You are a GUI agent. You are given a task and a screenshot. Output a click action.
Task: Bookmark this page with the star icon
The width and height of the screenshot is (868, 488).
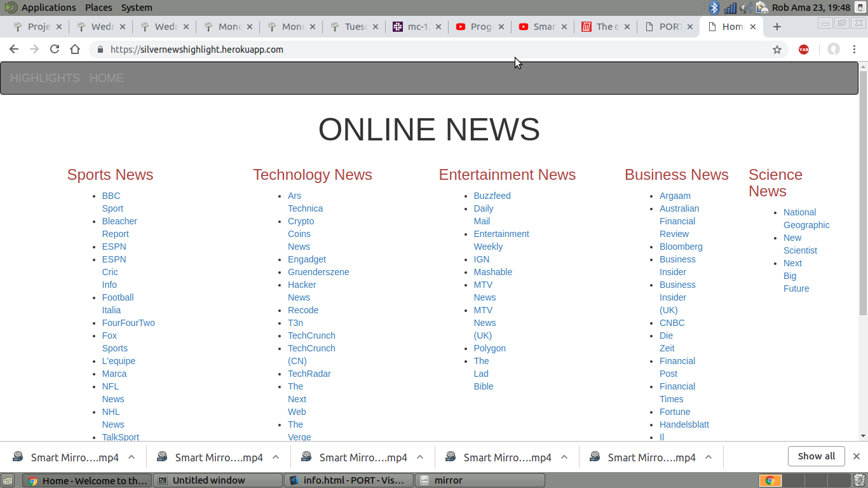point(776,50)
